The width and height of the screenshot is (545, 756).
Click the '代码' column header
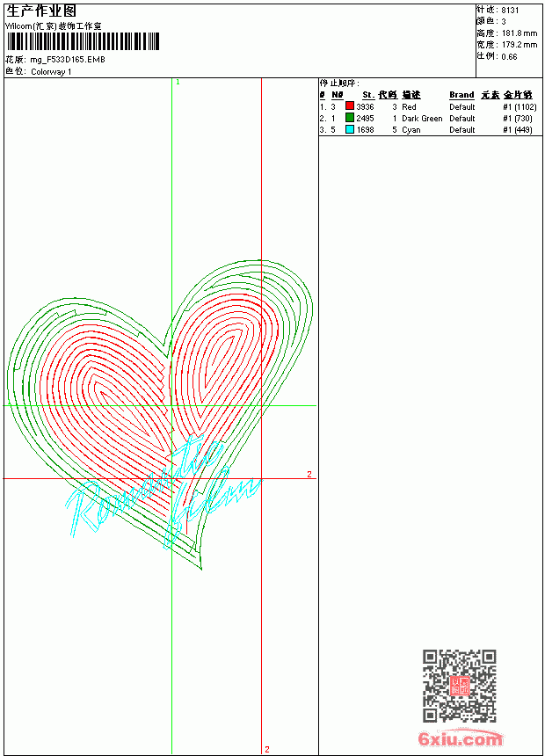[x=388, y=95]
